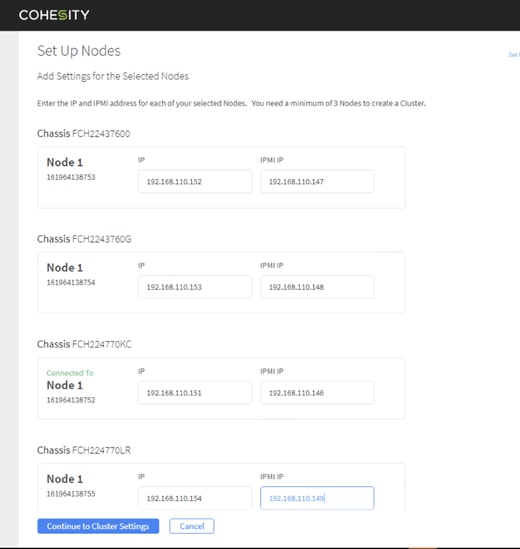Click the Cohesity logo in header

point(54,15)
